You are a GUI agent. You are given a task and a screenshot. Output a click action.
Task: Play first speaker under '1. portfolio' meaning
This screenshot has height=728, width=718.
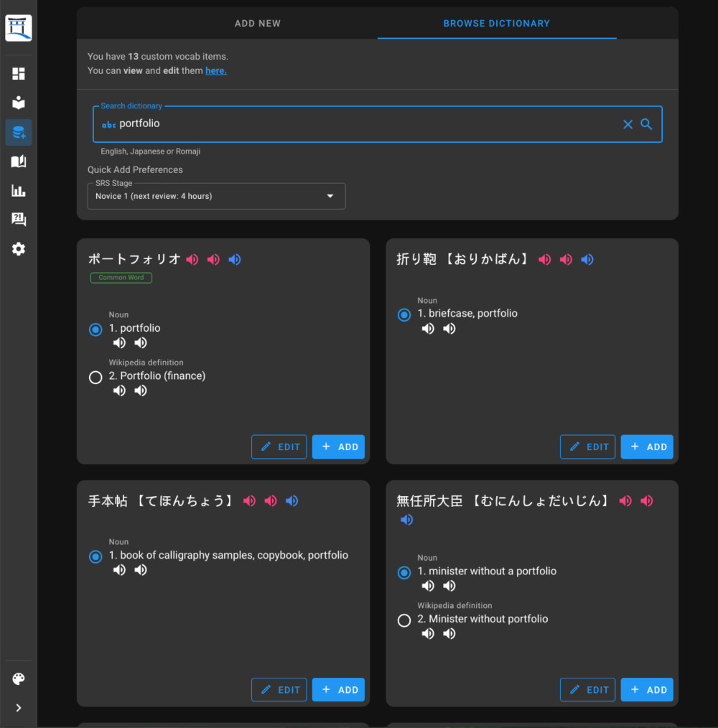119,342
